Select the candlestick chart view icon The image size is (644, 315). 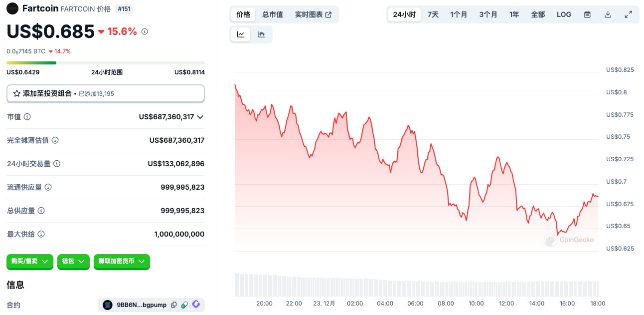[x=261, y=34]
